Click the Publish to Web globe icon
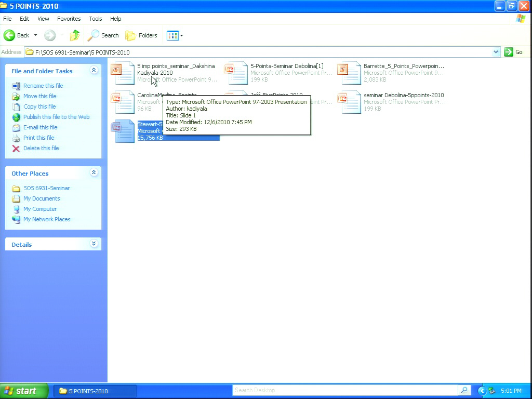Image resolution: width=532 pixels, height=399 pixels. [16, 117]
